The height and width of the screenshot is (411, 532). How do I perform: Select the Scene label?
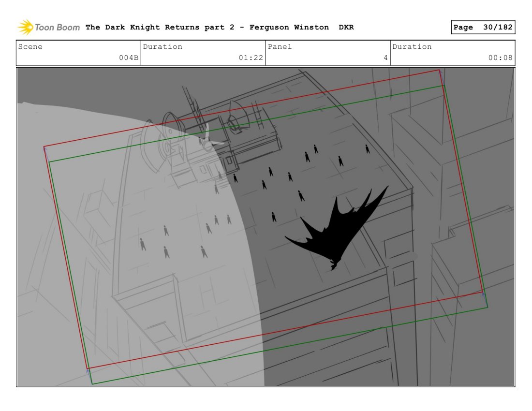click(x=30, y=47)
